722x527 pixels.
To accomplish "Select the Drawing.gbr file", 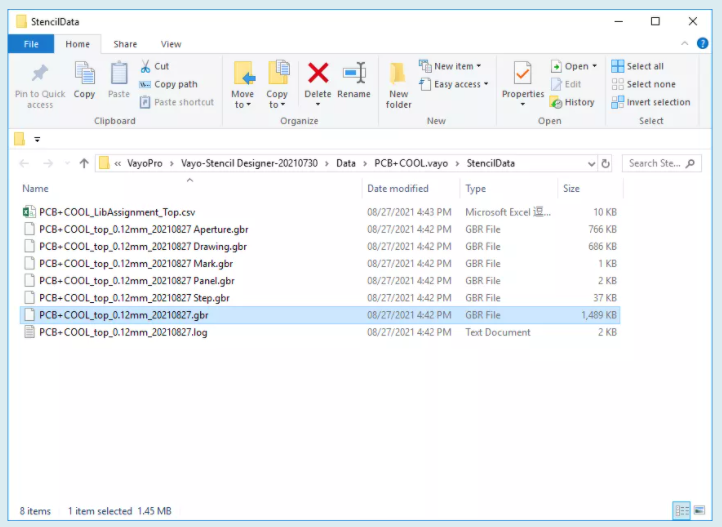I will coord(320,246).
